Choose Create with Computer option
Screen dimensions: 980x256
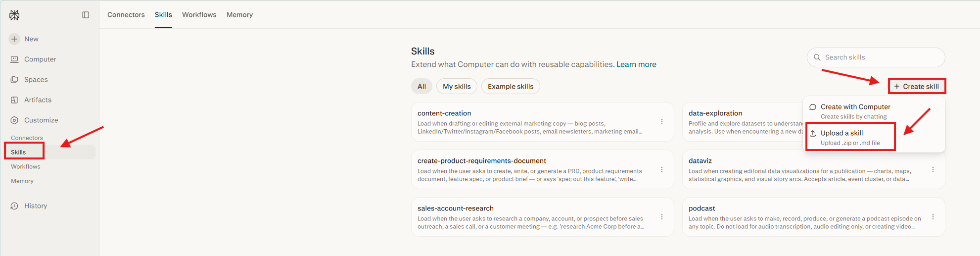855,111
